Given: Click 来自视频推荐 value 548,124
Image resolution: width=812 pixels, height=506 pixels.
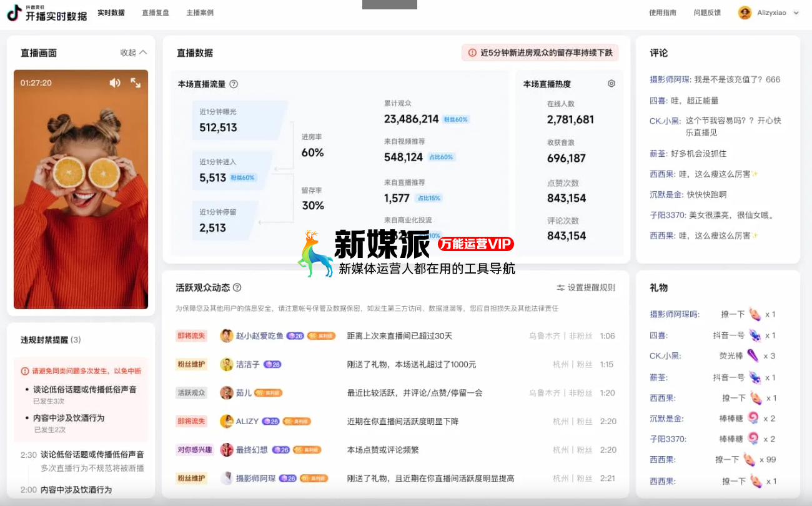Looking at the screenshot, I should pyautogui.click(x=404, y=157).
